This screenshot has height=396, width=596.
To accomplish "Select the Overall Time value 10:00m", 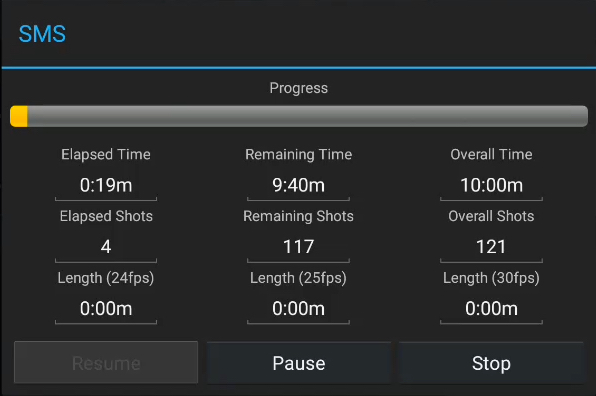I will 491,186.
